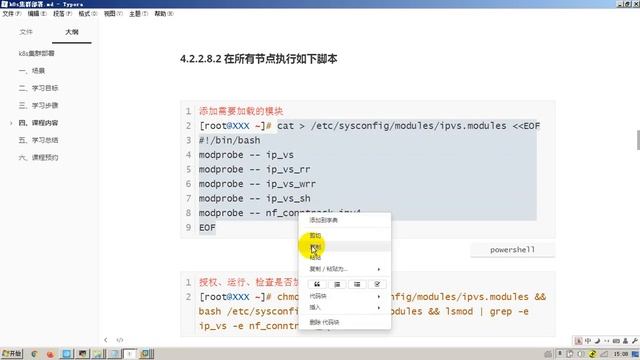Toggle source code mode icon at bottom

(120, 340)
